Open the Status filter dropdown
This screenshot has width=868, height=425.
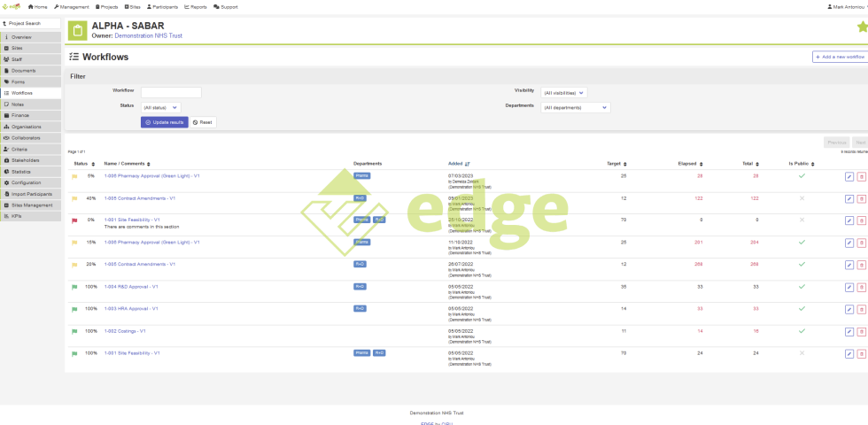click(x=160, y=107)
